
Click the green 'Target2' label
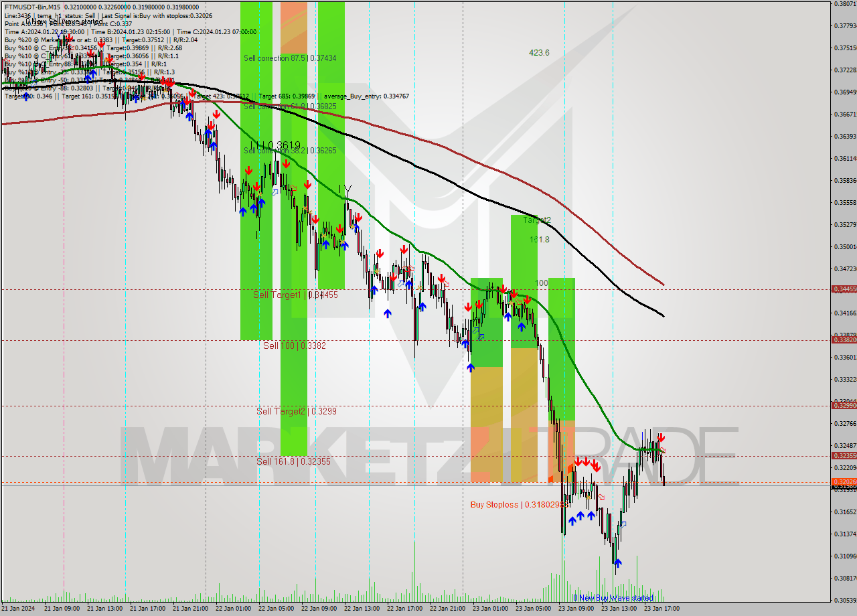pos(537,220)
